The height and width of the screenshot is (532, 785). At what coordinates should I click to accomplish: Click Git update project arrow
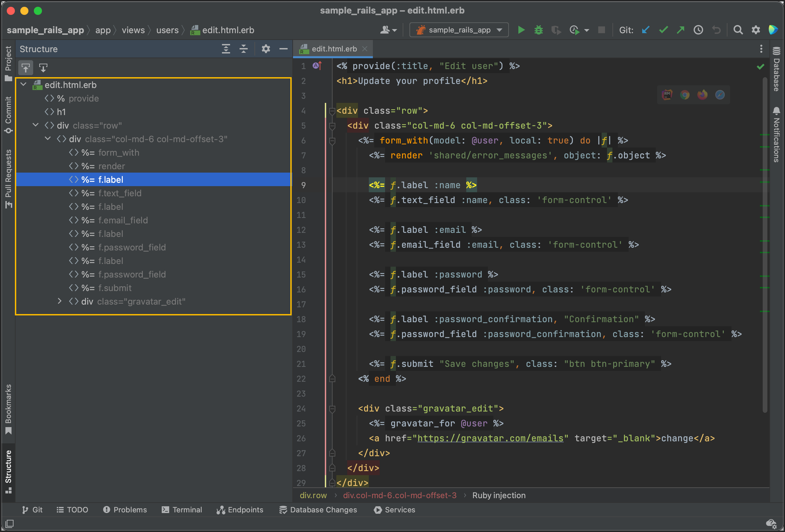(646, 30)
